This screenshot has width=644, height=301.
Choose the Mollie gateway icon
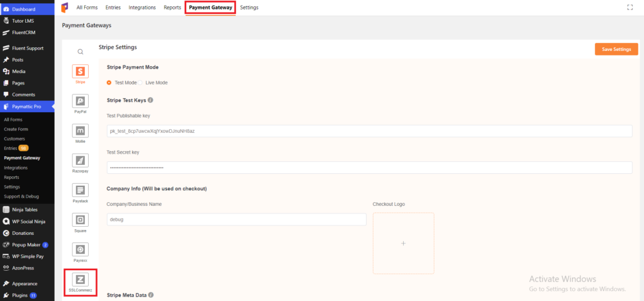click(80, 130)
